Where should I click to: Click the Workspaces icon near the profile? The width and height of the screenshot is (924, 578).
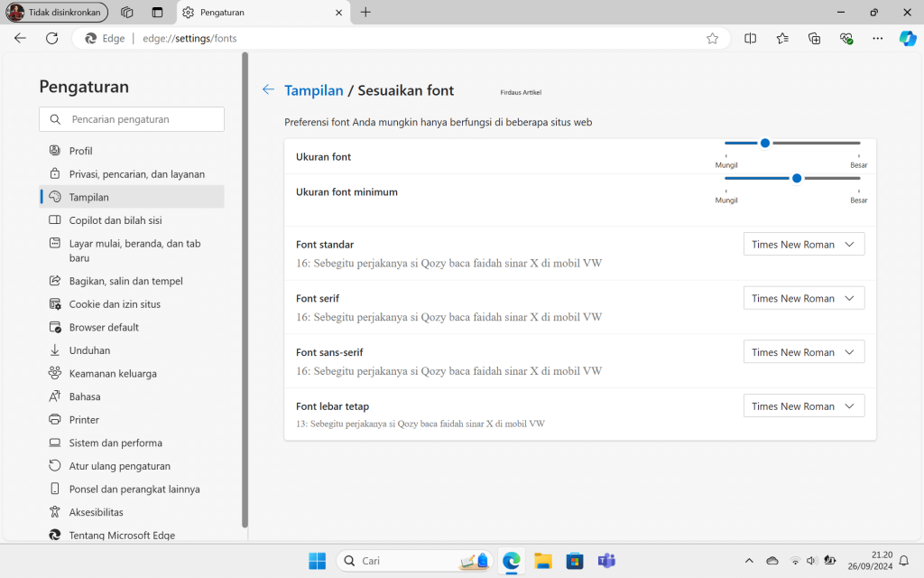[x=126, y=12]
